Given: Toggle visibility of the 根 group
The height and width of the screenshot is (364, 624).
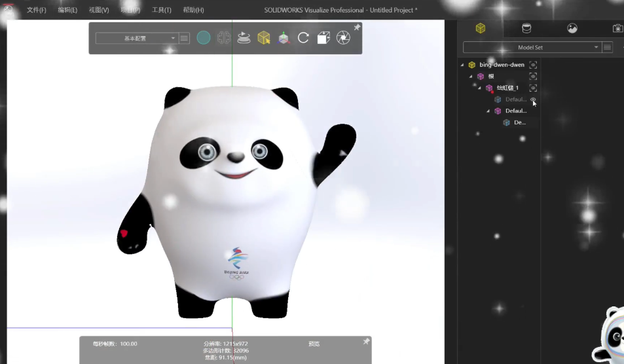Looking at the screenshot, I should tap(533, 76).
